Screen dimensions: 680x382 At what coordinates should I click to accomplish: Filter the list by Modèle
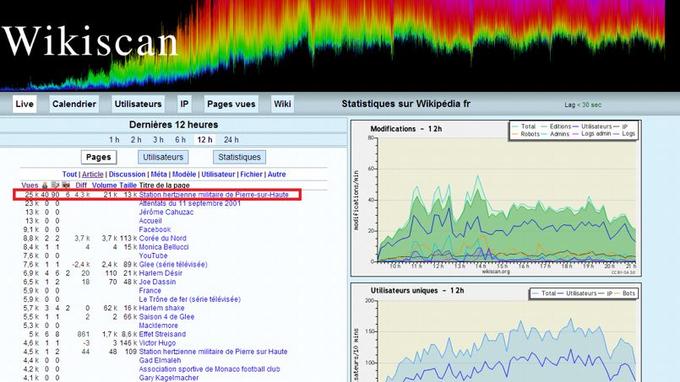(184, 174)
